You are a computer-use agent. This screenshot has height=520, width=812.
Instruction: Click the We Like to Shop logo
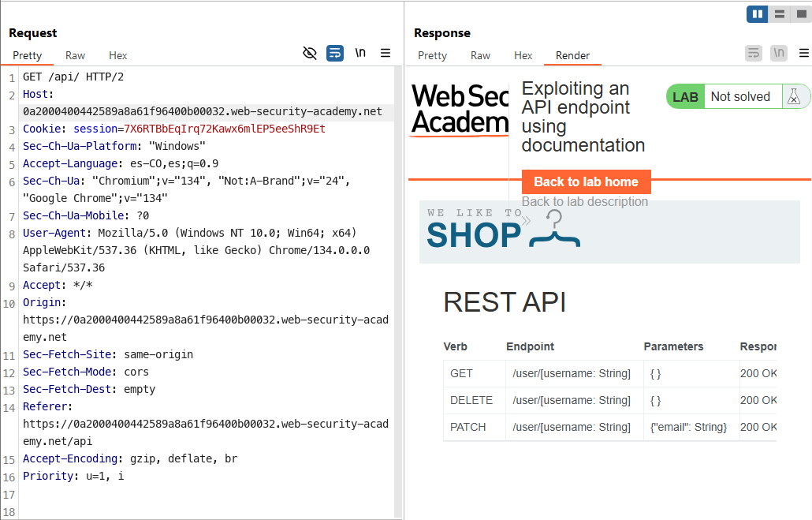pos(503,230)
